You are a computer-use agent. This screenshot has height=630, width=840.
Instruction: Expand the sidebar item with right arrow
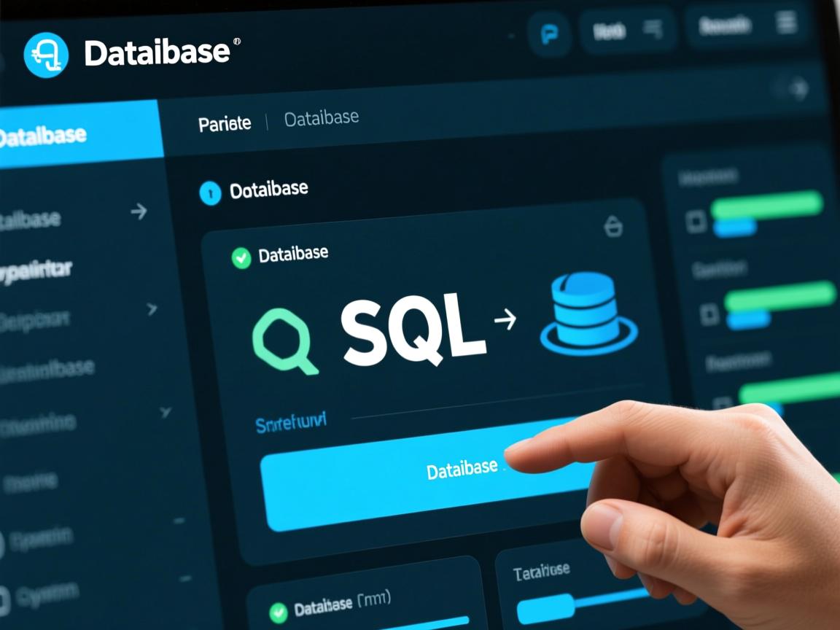click(138, 212)
